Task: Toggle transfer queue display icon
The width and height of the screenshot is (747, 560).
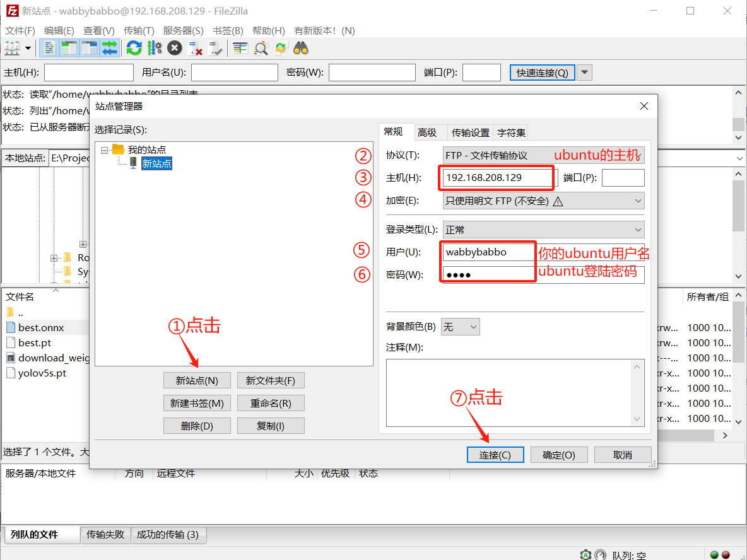Action: click(110, 48)
